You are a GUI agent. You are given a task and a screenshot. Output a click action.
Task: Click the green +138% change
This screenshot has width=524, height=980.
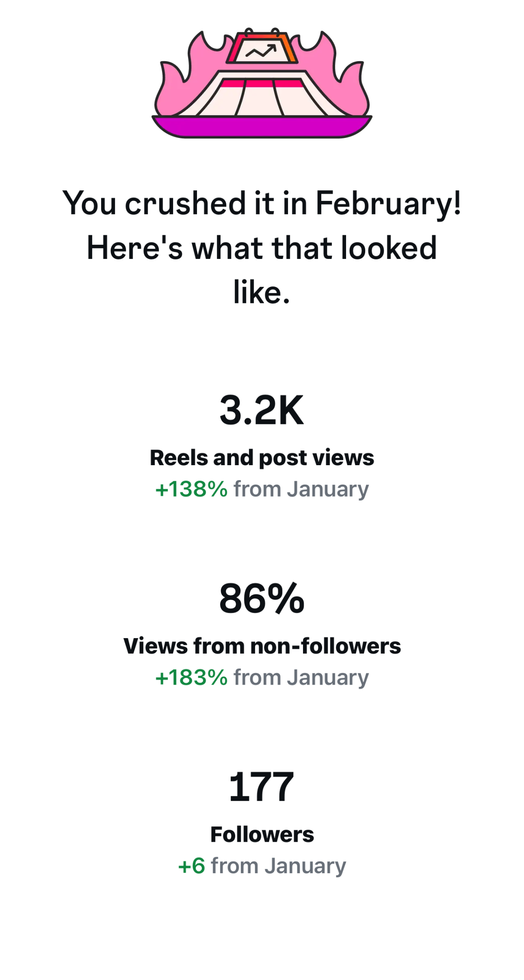click(x=191, y=489)
